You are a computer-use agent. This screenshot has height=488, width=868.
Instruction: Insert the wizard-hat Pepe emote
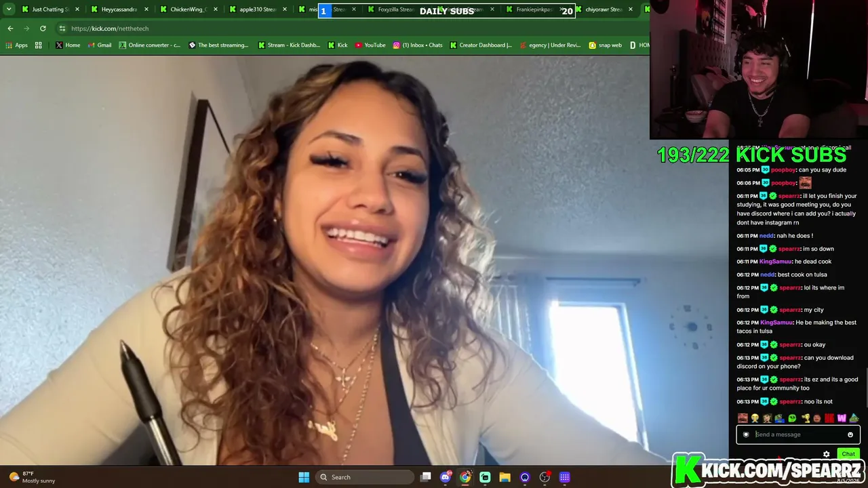854,418
